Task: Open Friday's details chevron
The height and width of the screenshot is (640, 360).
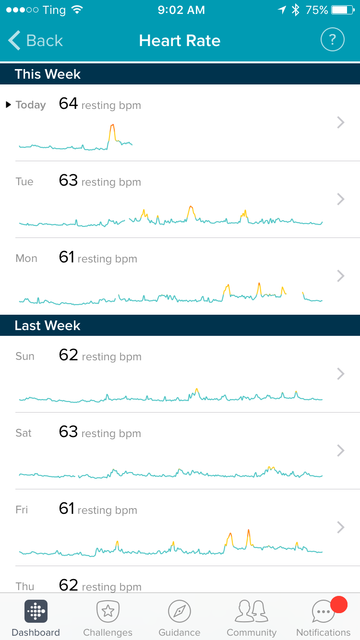Action: click(341, 527)
